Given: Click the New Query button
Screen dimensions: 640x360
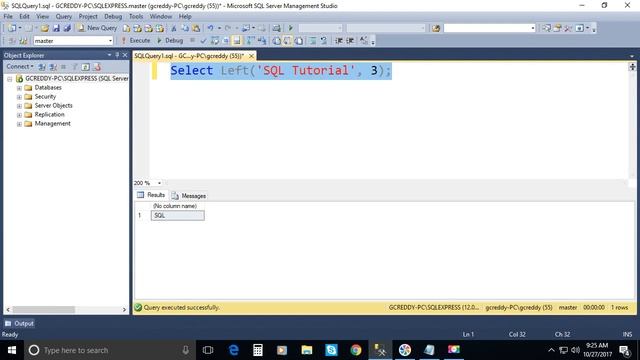Looking at the screenshot, I should (x=97, y=28).
